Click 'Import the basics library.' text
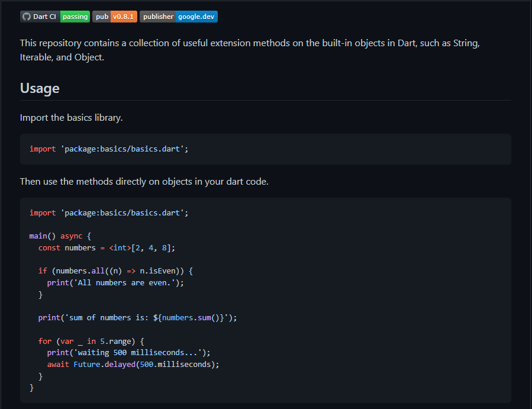The height and width of the screenshot is (409, 532). (71, 118)
